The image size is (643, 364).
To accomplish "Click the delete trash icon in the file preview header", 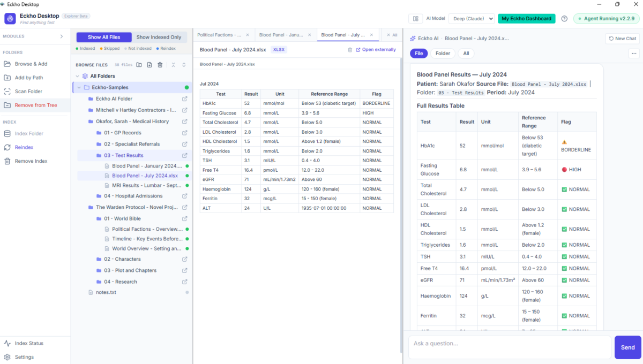I will click(x=350, y=50).
